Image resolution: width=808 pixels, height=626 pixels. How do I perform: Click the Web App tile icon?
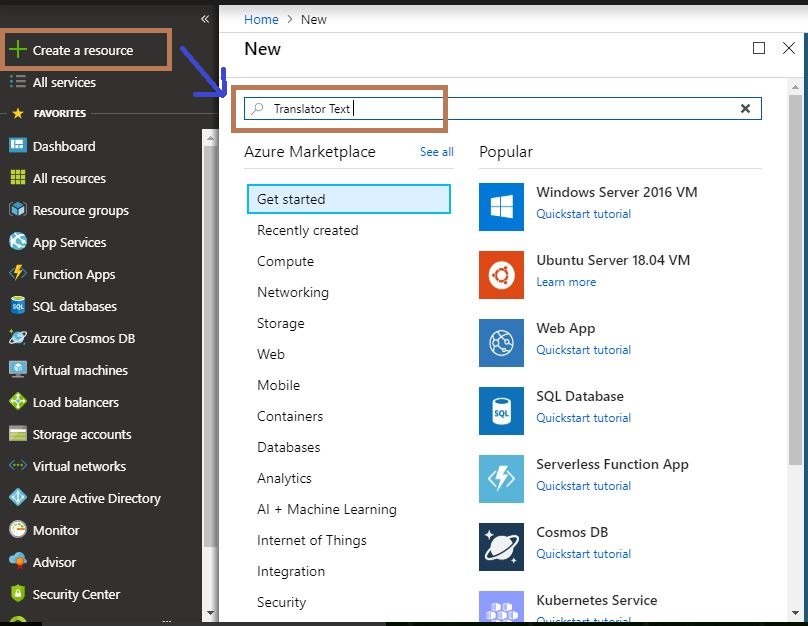[501, 343]
